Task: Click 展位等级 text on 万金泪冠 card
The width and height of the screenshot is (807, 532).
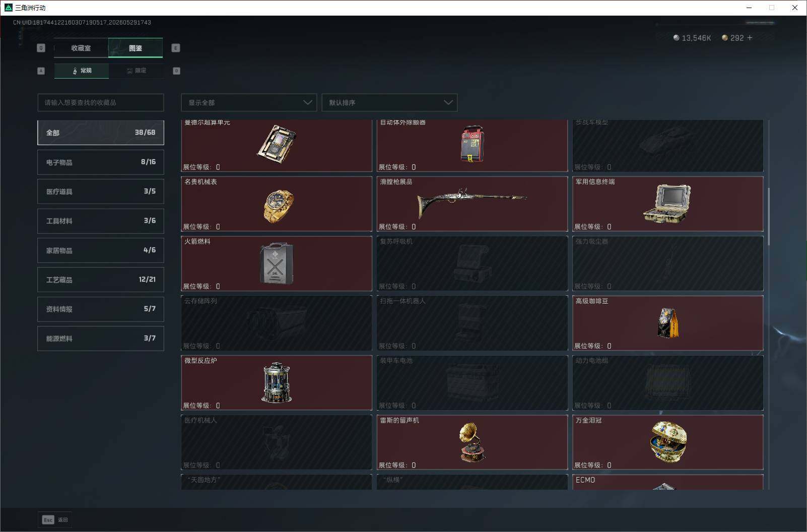Action: pos(593,465)
